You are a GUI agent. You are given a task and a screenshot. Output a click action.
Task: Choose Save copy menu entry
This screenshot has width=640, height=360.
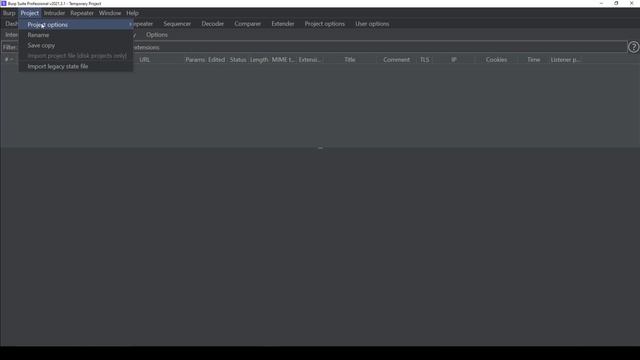click(x=76, y=45)
